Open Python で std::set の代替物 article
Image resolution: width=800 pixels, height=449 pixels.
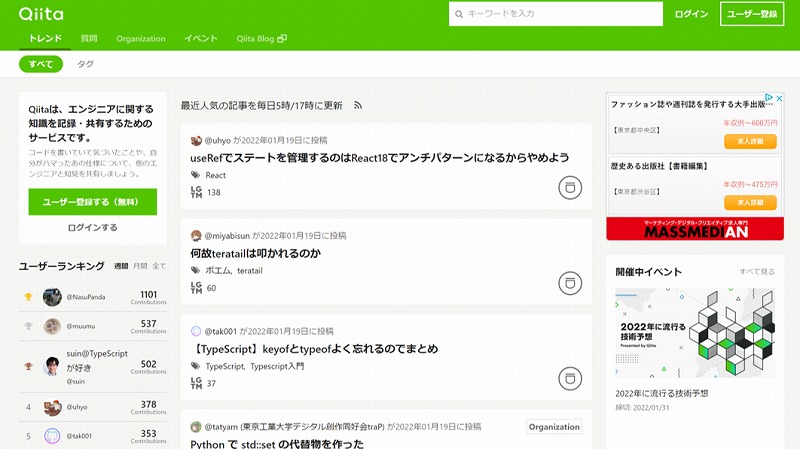point(277,443)
